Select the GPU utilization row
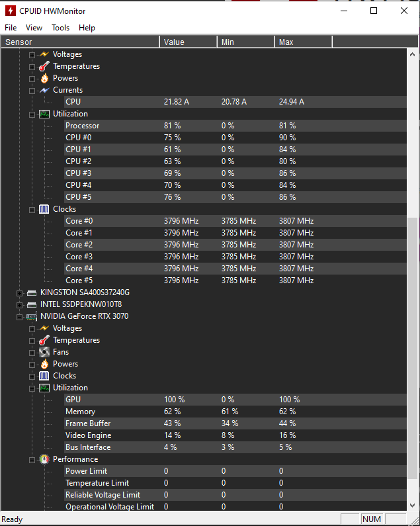Screen dimensions: 420x526 235,400
